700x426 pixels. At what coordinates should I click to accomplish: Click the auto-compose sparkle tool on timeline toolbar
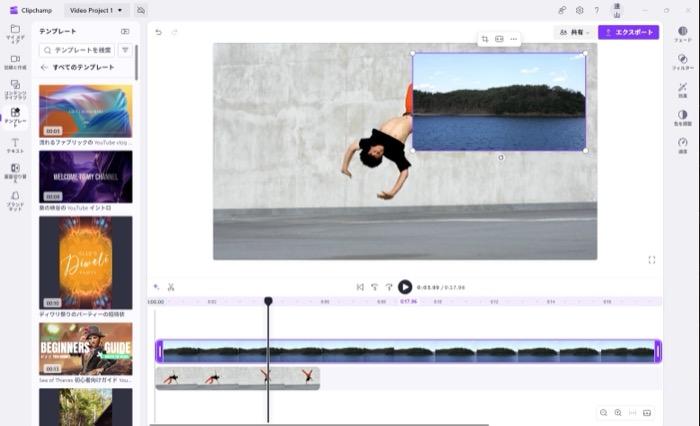click(157, 287)
